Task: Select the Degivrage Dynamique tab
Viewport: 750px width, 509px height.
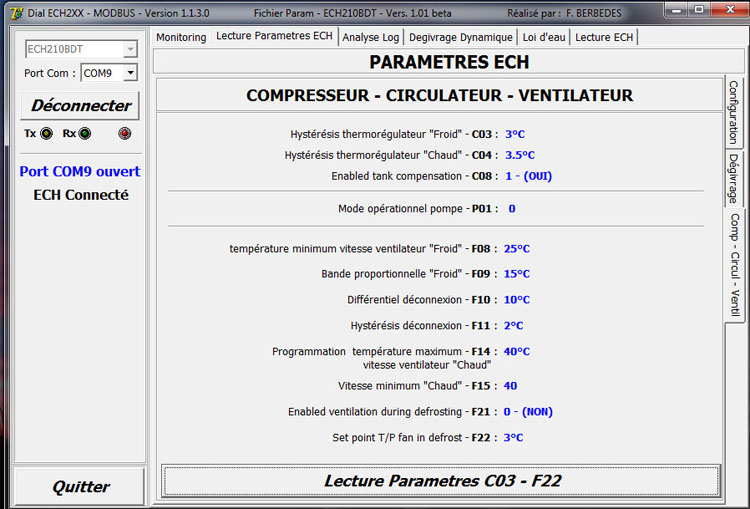Action: (x=460, y=37)
